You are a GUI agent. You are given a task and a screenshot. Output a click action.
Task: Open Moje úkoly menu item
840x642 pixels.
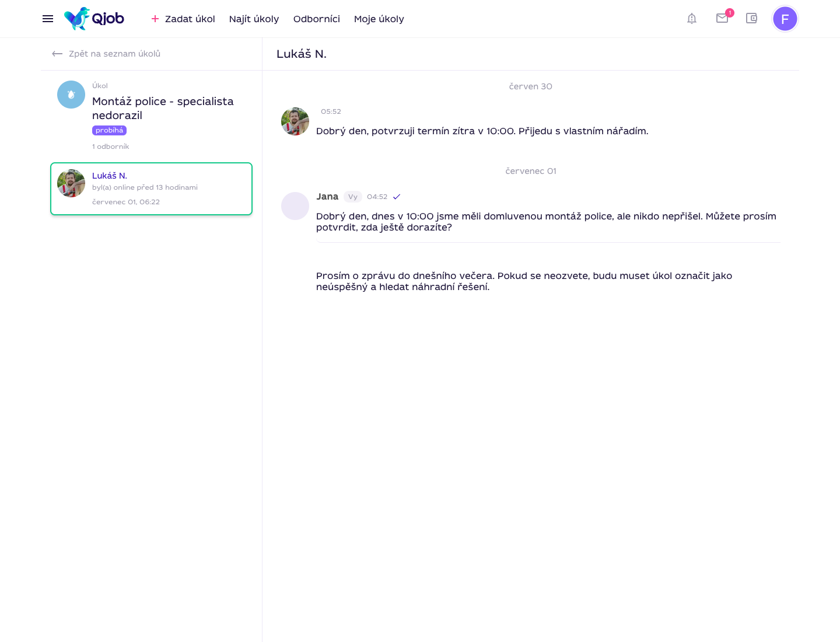point(379,19)
